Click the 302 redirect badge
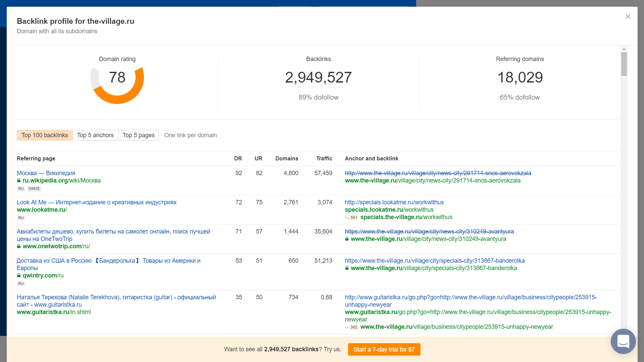644x362 pixels. 354,327
